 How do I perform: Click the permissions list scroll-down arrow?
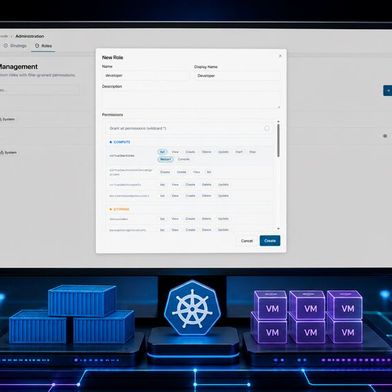point(278,229)
